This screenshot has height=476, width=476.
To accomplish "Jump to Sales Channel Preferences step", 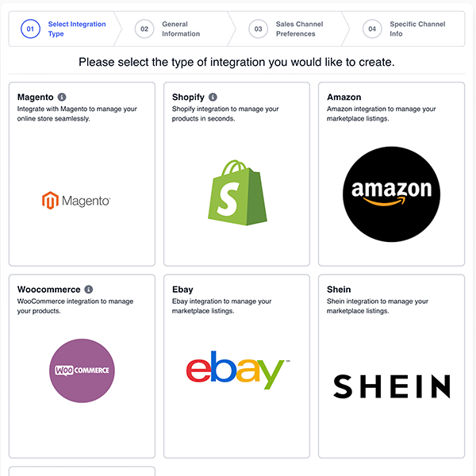I will point(299,29).
